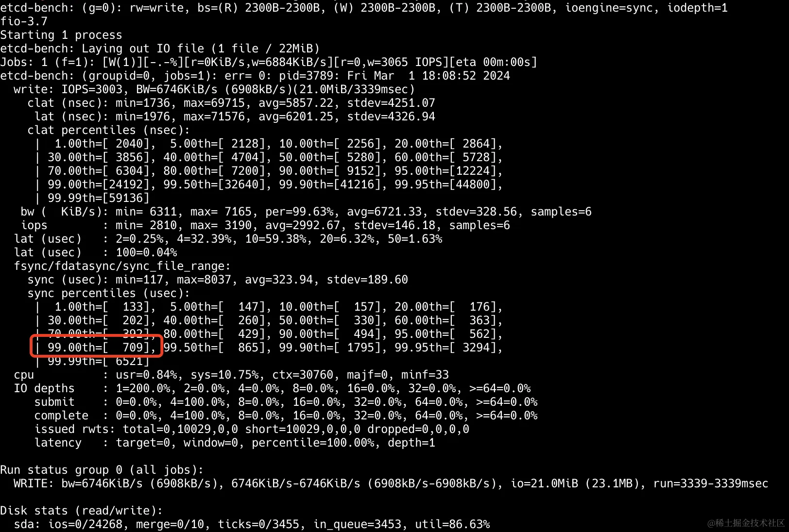Click the bw (KiB/s) min= 6311 line
The image size is (789, 532).
[306, 212]
